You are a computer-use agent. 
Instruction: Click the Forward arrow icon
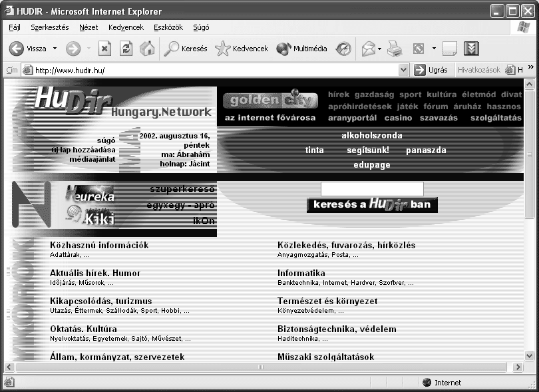[73, 49]
